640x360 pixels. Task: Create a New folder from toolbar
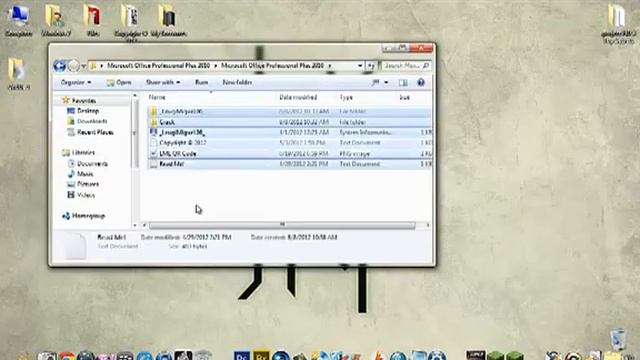point(237,82)
